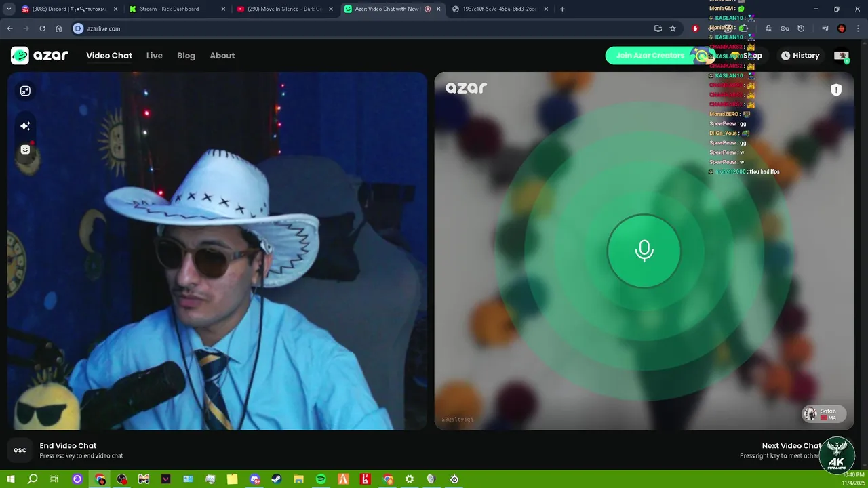868x488 pixels.
Task: Click the expand video icon on self camera
Action: (x=25, y=91)
